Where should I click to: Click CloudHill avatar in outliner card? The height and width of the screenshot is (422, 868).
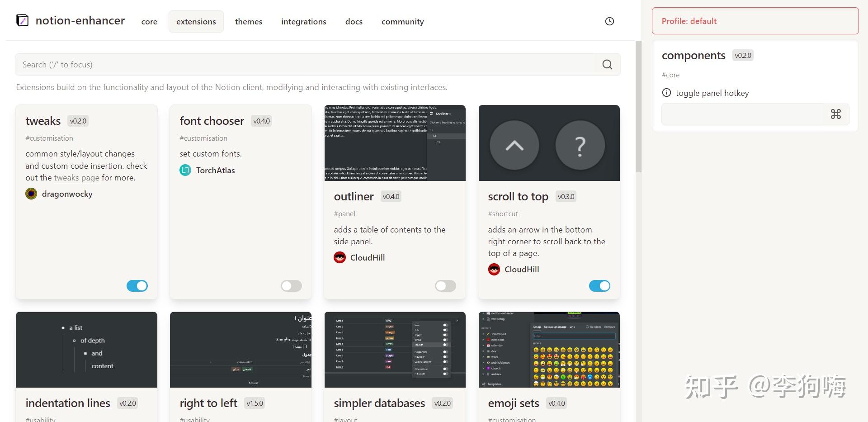pos(340,257)
